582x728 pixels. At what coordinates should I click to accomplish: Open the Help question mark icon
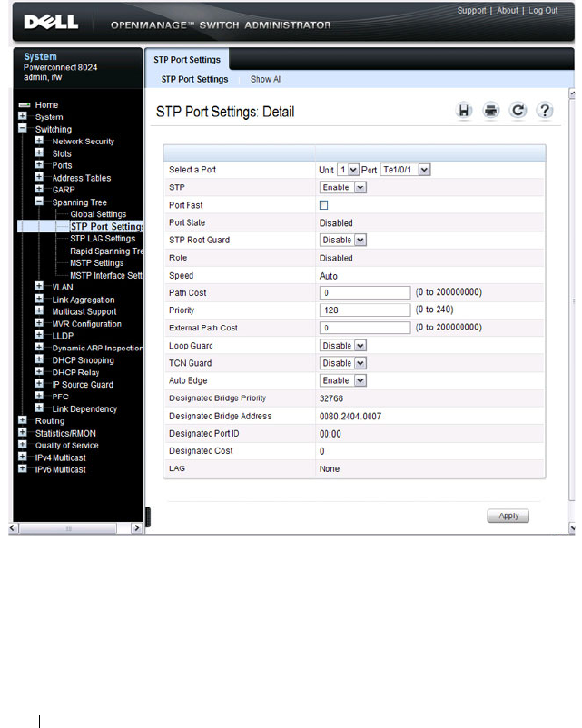click(x=545, y=111)
